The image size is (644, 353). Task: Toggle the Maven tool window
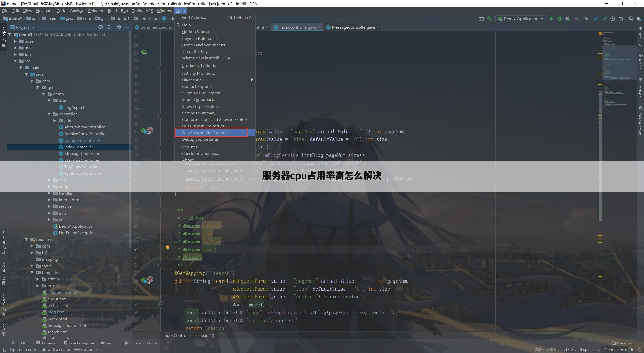click(640, 62)
